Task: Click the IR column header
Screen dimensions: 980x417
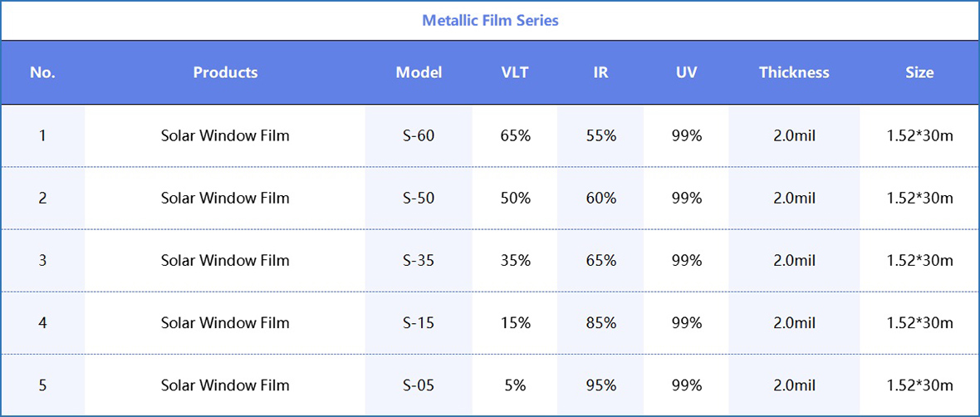Action: (x=600, y=72)
